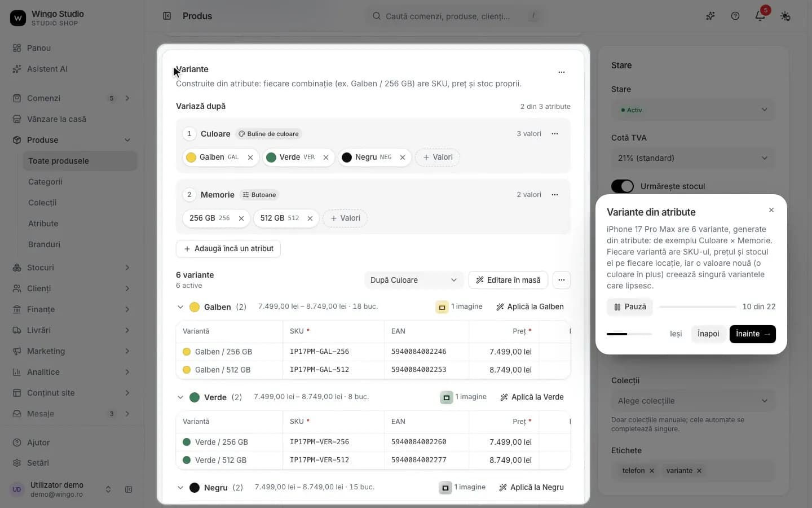
Task: Remove the Negru color value
Action: (403, 157)
